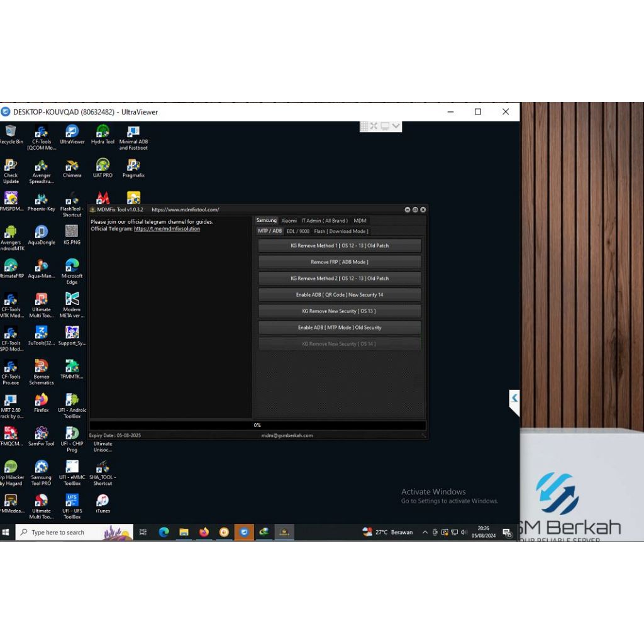Click the Check Update desktop icon

coord(11,171)
